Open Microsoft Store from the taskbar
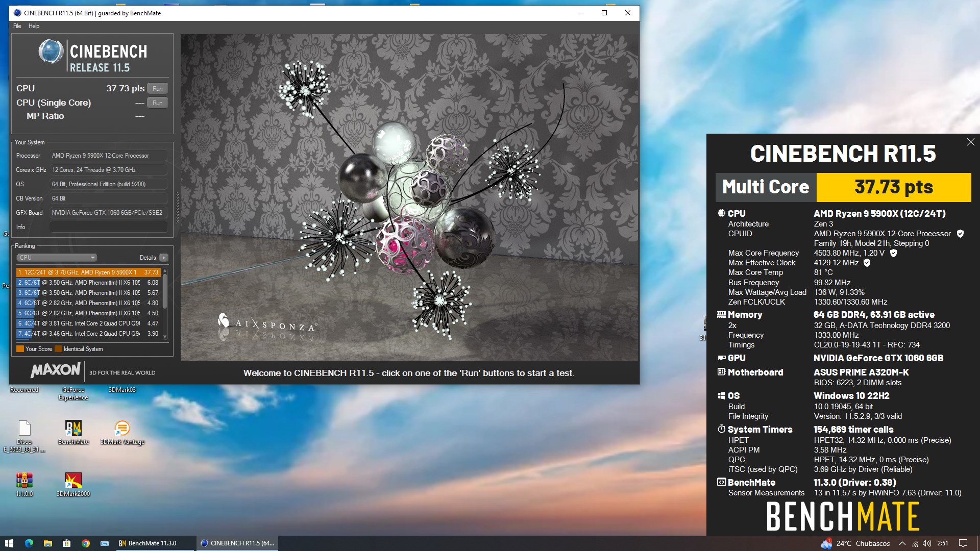This screenshot has width=980, height=551. [67, 543]
